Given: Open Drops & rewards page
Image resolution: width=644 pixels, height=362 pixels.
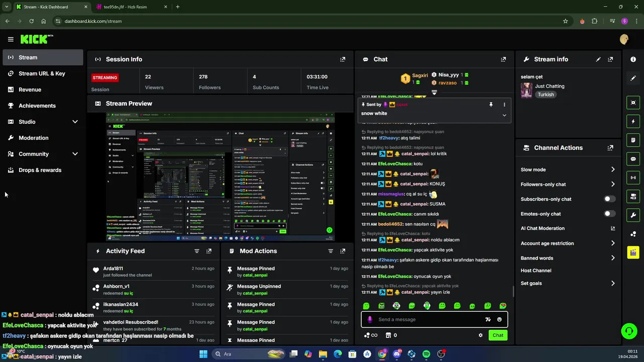Looking at the screenshot, I should tap(43, 170).
